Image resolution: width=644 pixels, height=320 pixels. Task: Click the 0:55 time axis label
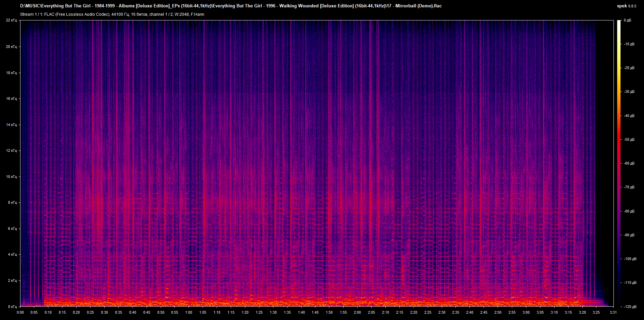click(x=175, y=313)
